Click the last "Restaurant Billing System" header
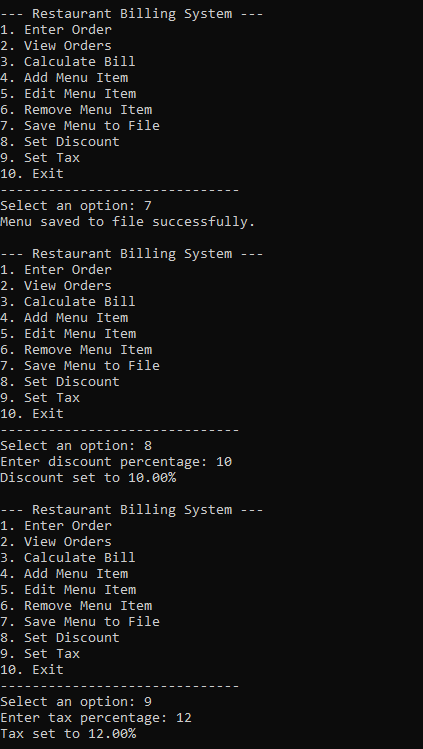The image size is (423, 749). [131, 510]
